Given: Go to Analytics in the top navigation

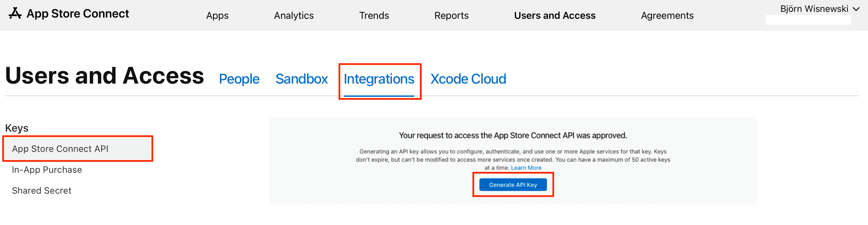Looking at the screenshot, I should click(x=294, y=16).
